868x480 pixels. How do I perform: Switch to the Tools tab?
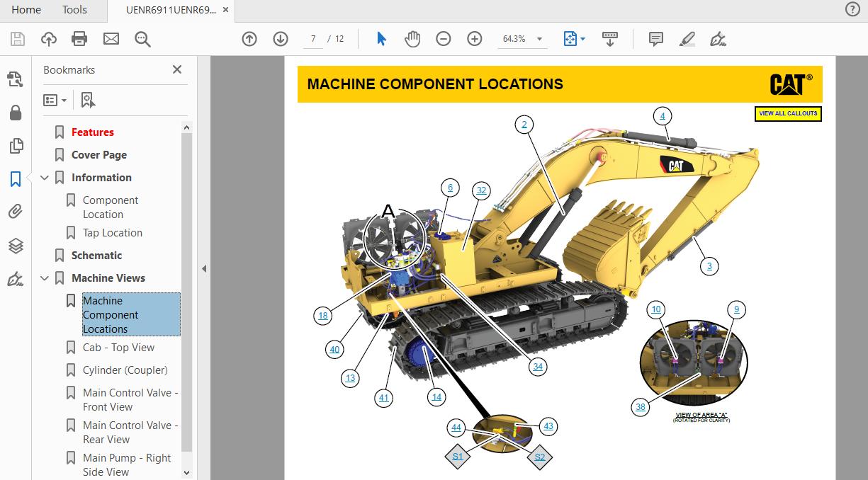pyautogui.click(x=74, y=9)
